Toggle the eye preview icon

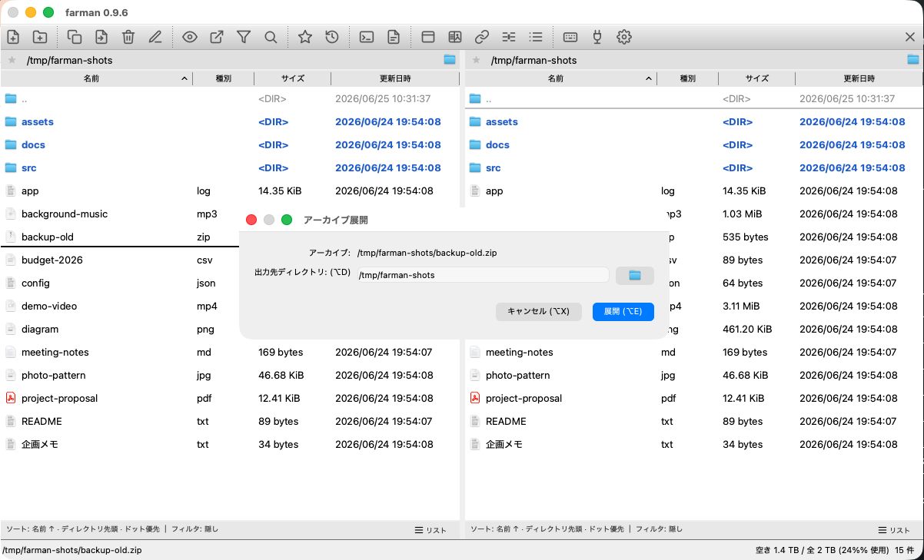(190, 37)
